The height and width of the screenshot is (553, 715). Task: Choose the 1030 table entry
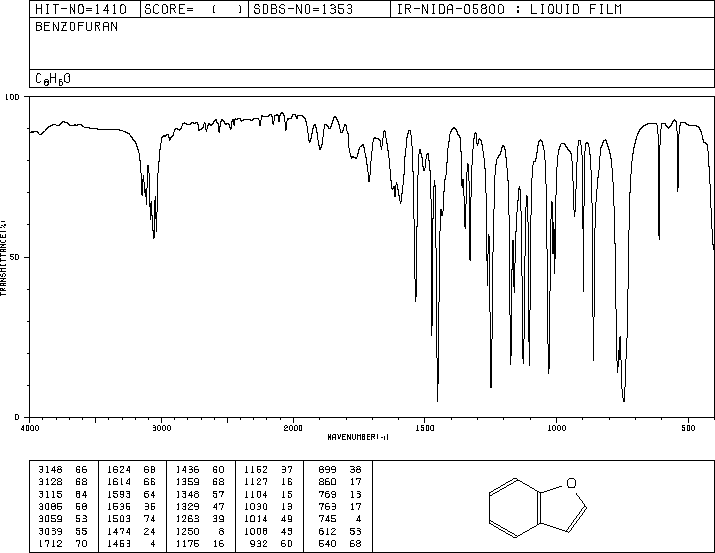point(256,506)
